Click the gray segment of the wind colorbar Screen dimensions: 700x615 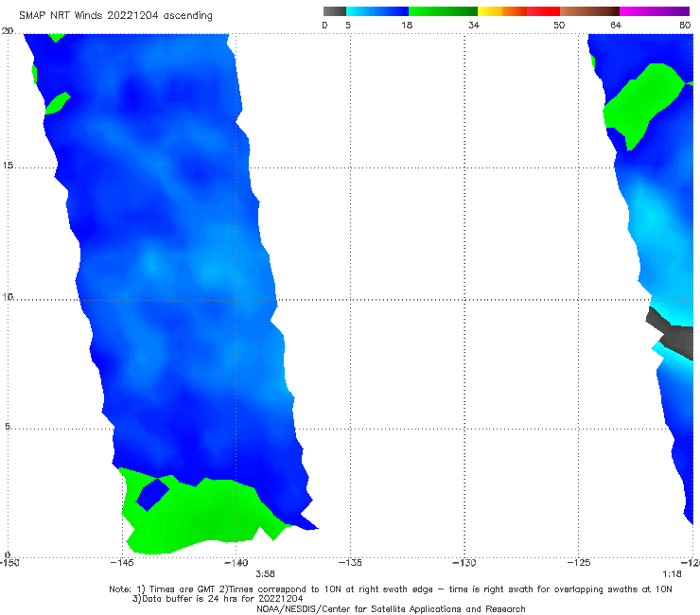pyautogui.click(x=334, y=11)
